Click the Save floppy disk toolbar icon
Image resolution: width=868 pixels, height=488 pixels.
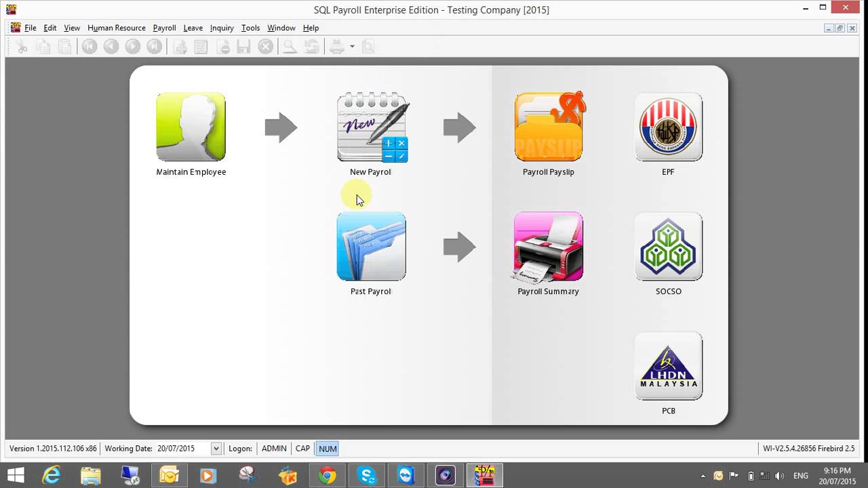244,46
